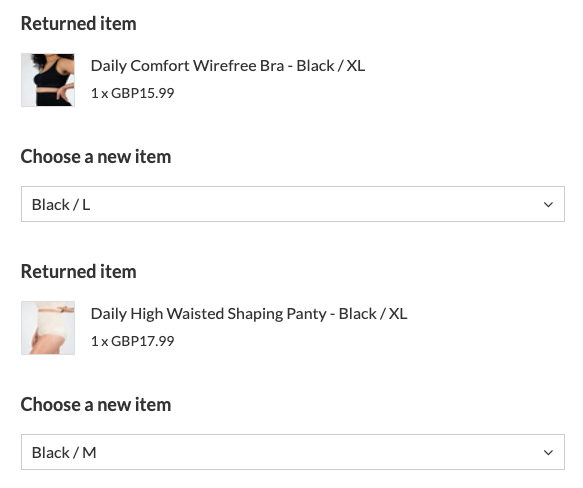
Task: Click the Black / M text in the selector
Action: click(x=64, y=453)
